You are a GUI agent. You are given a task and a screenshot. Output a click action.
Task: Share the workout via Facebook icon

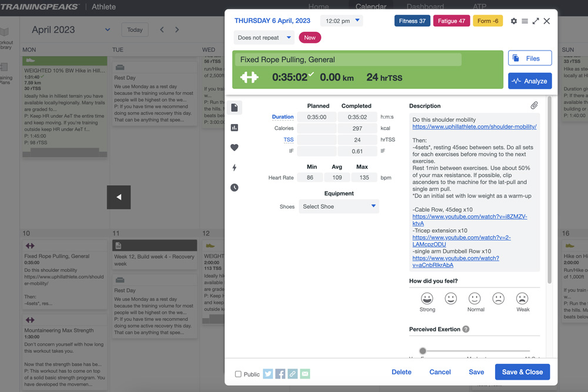280,374
